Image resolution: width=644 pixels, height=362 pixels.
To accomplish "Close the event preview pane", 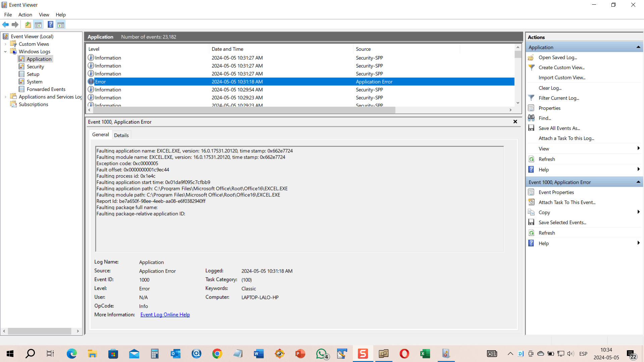I will click(x=515, y=122).
